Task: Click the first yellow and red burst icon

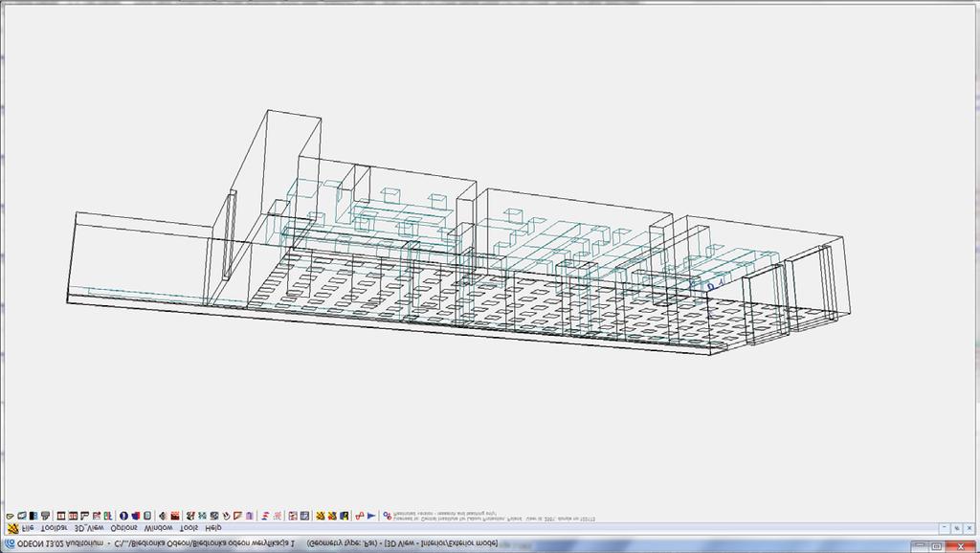Action: [320, 516]
